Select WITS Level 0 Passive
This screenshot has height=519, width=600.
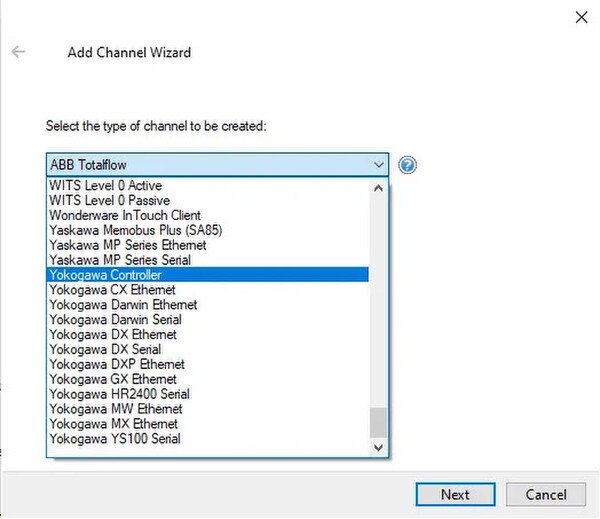[208, 201]
